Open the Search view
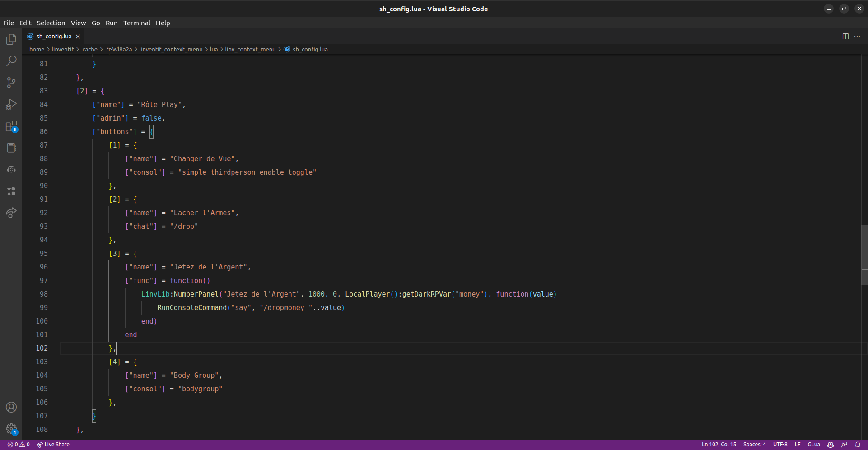This screenshot has height=450, width=868. (11, 61)
